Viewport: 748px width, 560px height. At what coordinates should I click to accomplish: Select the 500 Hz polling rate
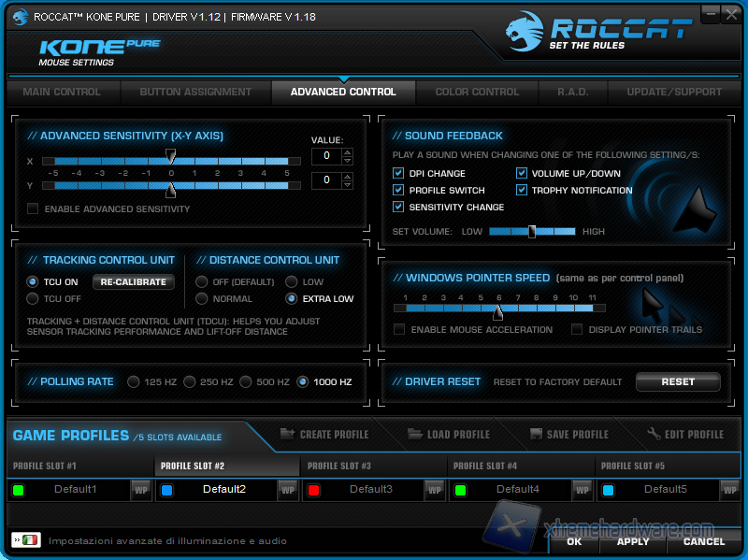pos(246,381)
